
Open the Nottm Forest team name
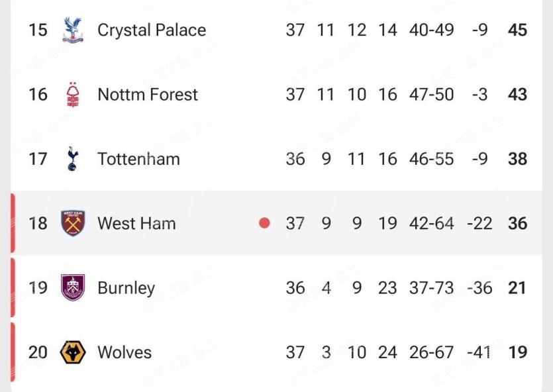148,95
